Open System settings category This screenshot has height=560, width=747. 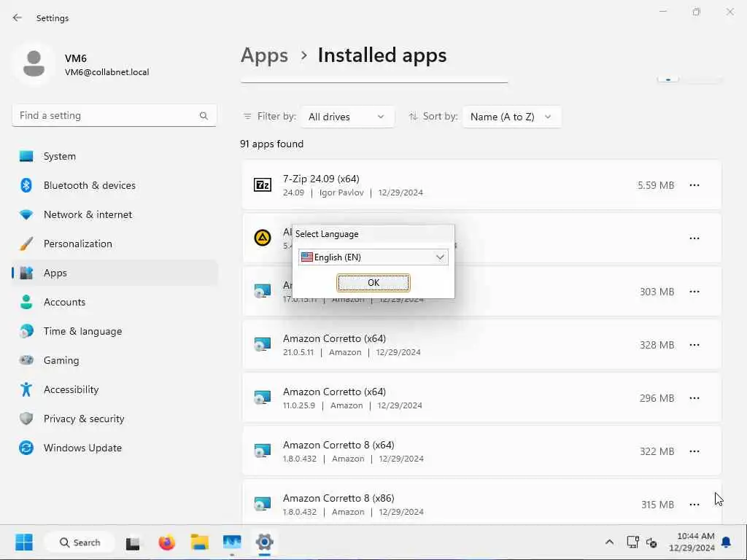click(115, 156)
